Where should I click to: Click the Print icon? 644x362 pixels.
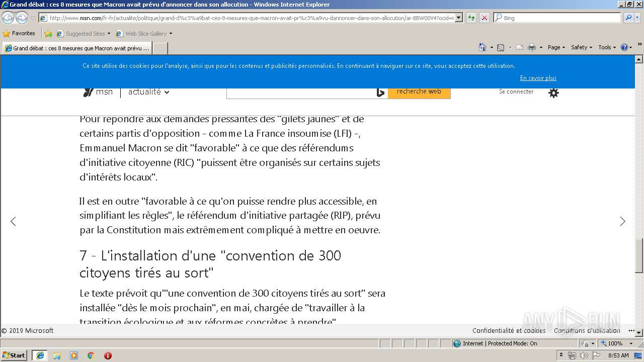click(x=532, y=47)
